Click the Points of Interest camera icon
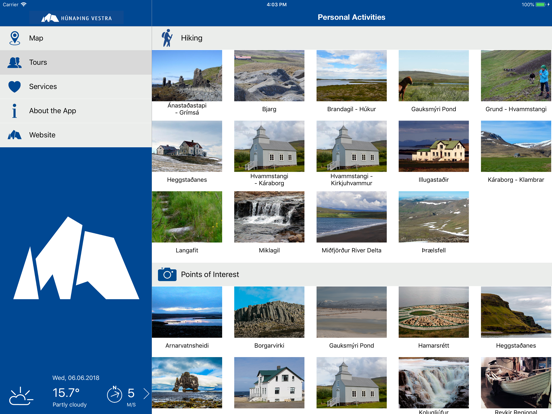Image resolution: width=552 pixels, height=414 pixels. pos(167,274)
